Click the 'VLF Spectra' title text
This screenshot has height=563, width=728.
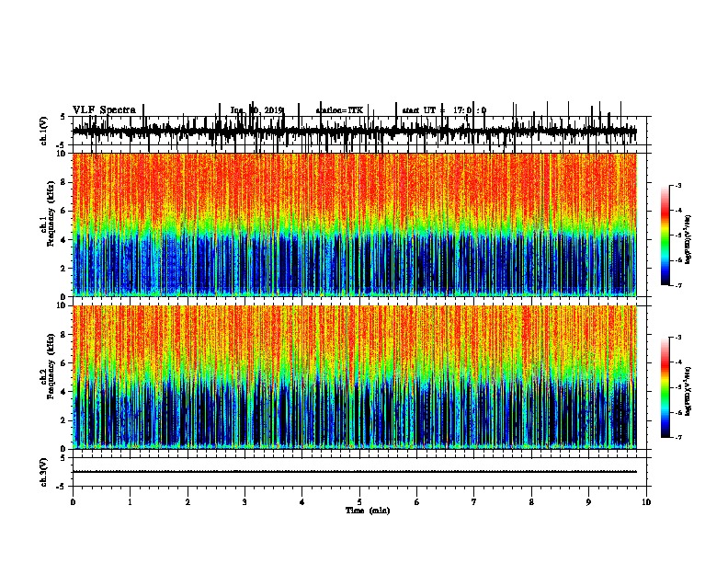104,110
